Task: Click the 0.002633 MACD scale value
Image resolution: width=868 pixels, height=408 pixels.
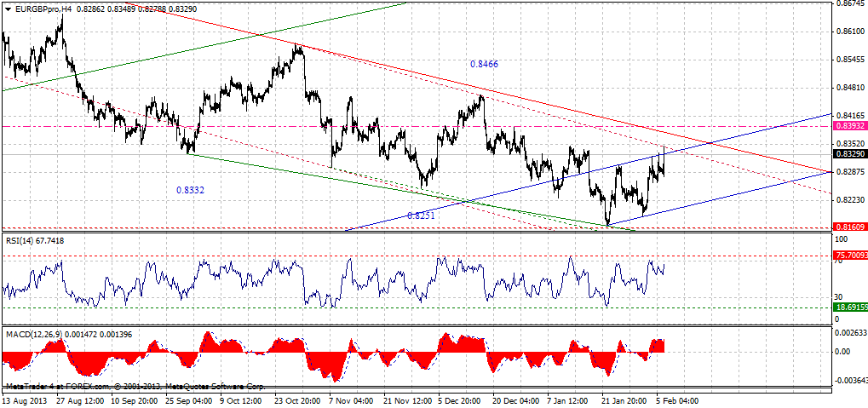Action: (850, 333)
